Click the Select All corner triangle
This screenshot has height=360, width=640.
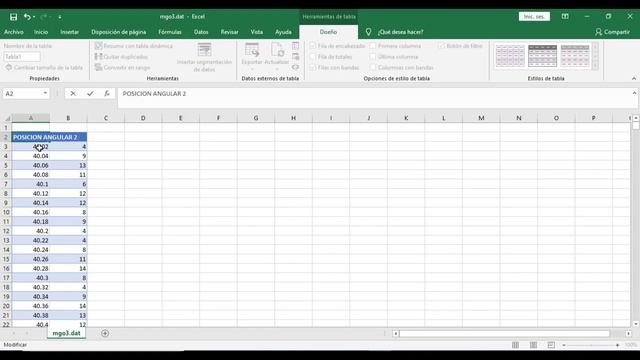point(7,118)
